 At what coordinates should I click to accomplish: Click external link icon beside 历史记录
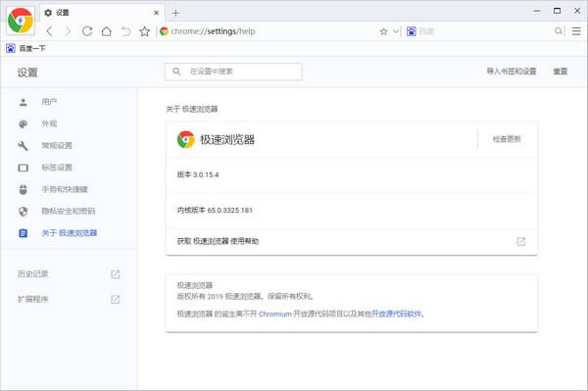point(115,274)
